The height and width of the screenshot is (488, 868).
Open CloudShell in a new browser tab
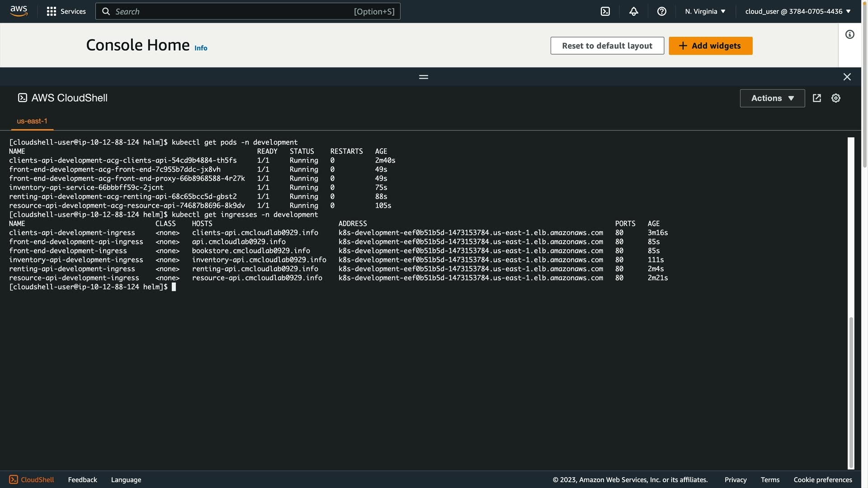(816, 98)
